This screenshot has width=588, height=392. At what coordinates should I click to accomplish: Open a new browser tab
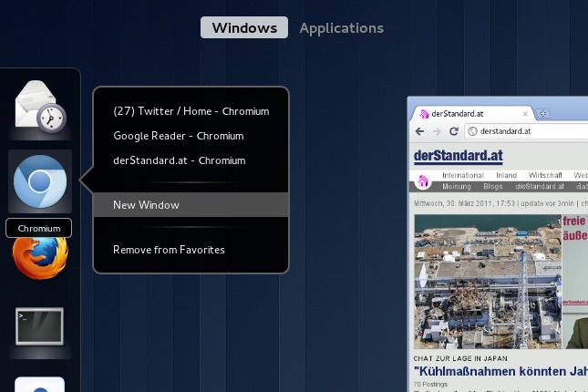tap(543, 114)
